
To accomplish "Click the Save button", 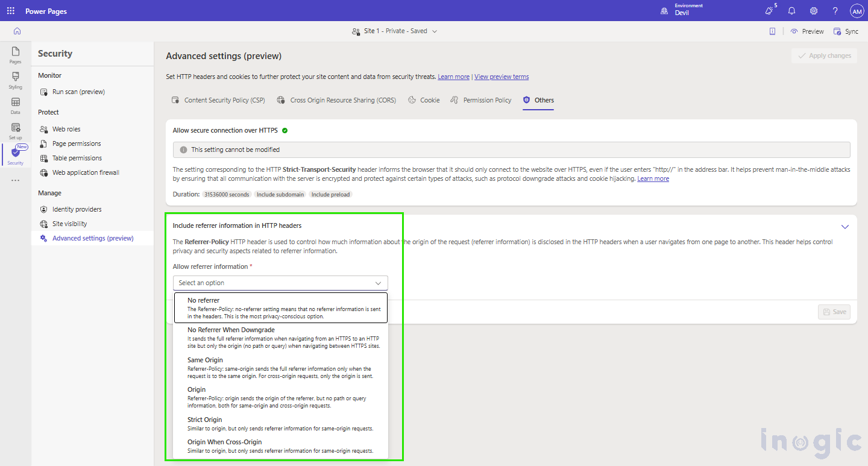I will click(834, 312).
